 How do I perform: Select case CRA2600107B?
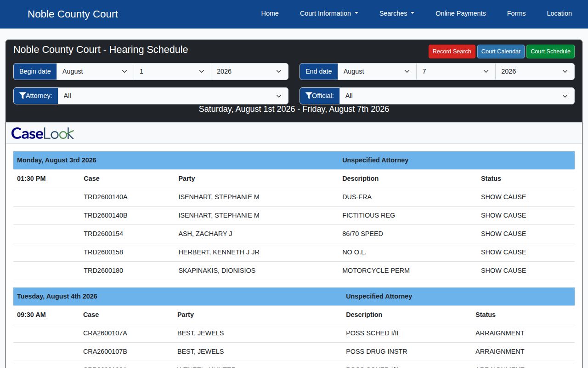pos(105,351)
